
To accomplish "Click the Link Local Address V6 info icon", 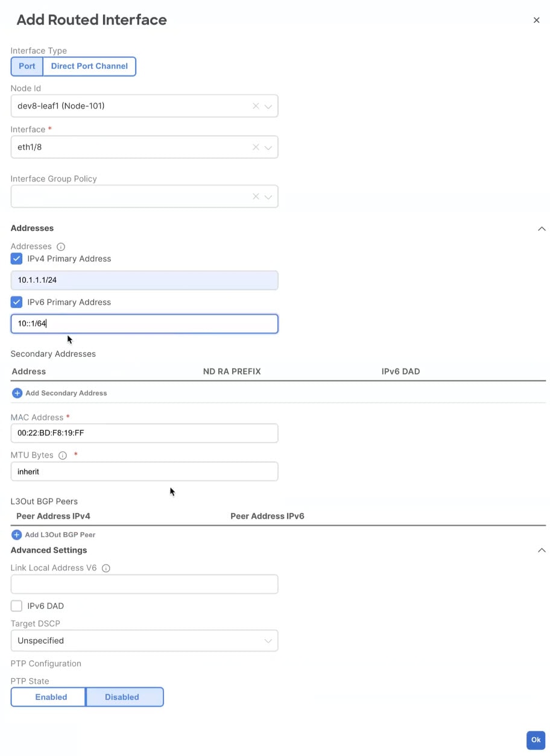I will [x=106, y=568].
